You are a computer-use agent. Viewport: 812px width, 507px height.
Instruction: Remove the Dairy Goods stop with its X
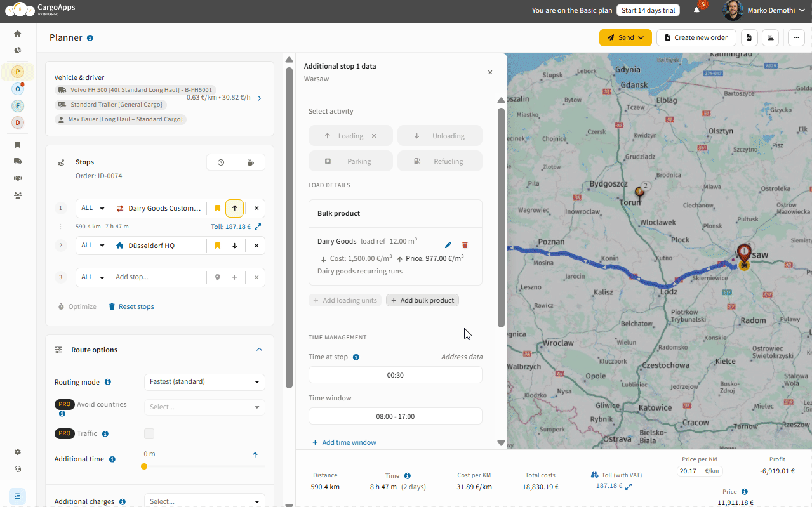[x=256, y=208]
